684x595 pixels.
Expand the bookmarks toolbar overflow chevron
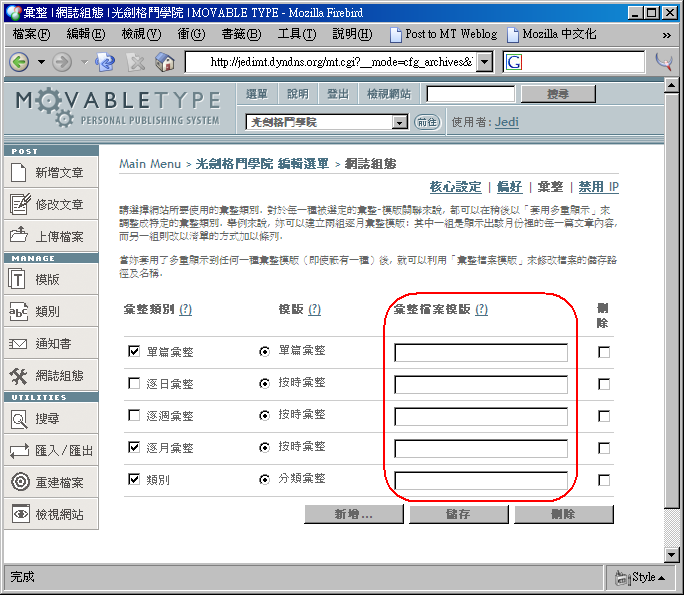(x=667, y=35)
